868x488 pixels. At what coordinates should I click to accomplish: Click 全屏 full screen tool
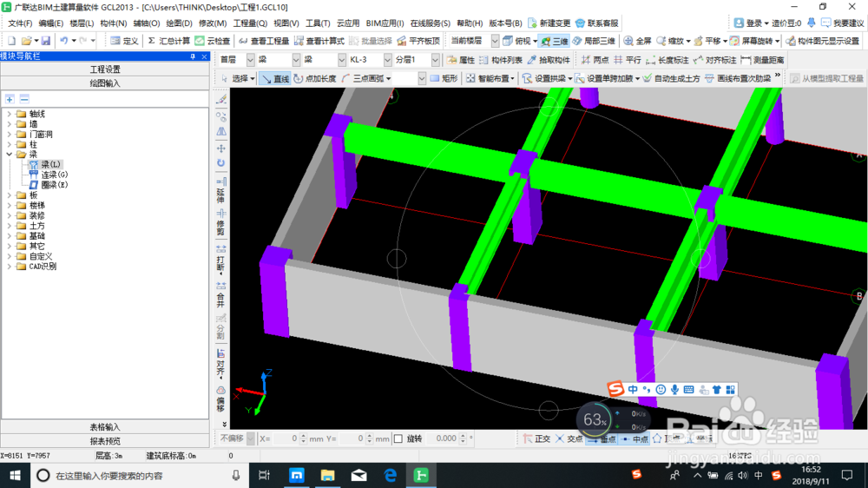pyautogui.click(x=638, y=41)
